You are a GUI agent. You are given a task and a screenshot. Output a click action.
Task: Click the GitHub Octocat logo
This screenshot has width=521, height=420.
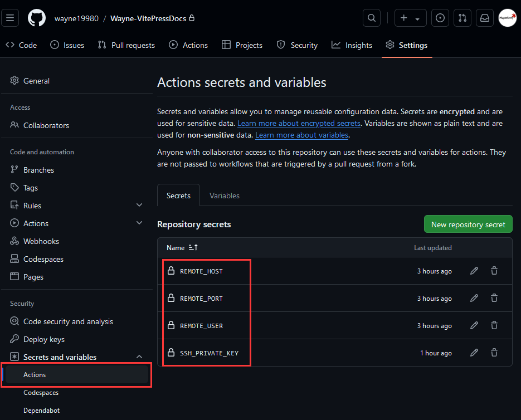pyautogui.click(x=37, y=18)
